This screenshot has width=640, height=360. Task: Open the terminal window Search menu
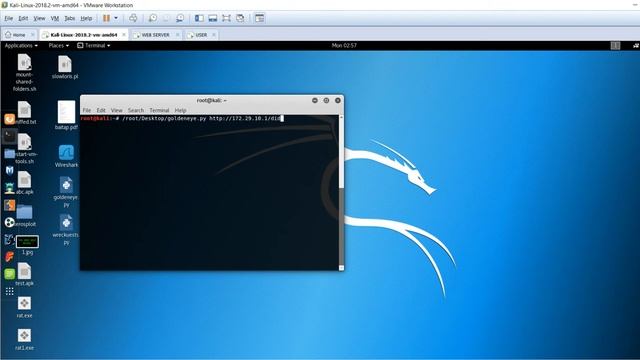(136, 110)
